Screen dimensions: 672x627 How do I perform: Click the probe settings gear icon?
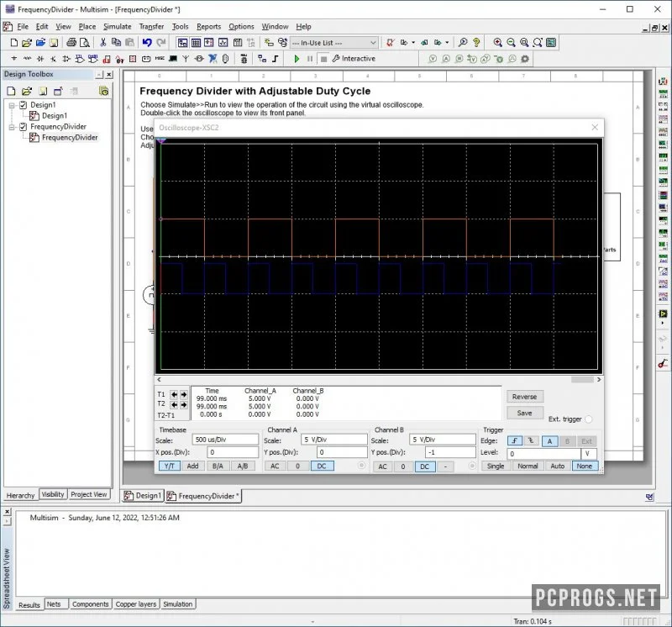pos(524,59)
